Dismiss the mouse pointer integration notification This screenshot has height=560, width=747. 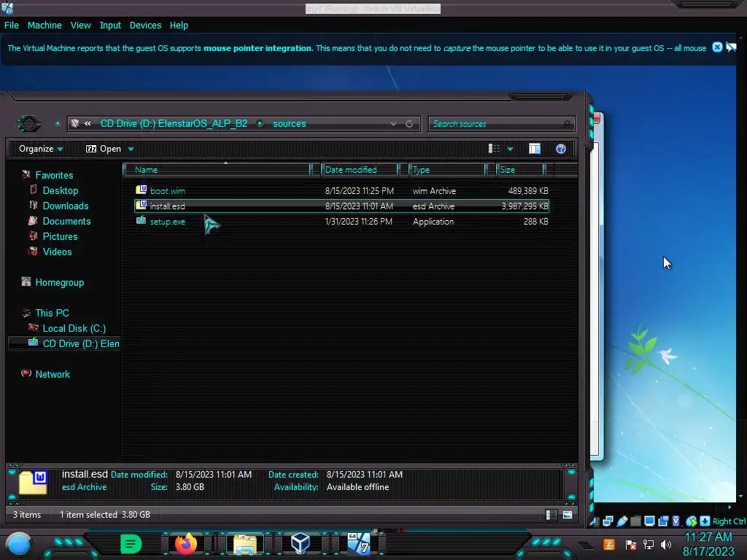click(717, 47)
